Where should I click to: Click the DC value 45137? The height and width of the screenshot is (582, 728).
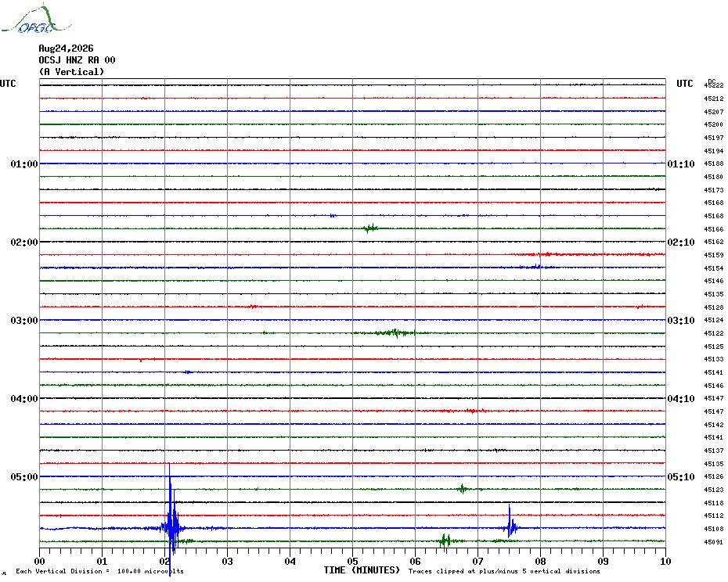coord(714,451)
